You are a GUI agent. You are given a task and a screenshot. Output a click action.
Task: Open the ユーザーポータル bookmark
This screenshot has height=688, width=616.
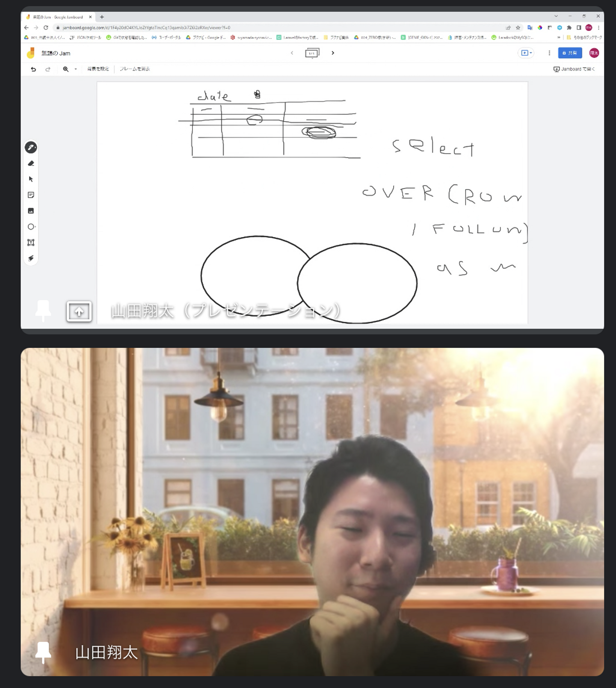point(166,38)
